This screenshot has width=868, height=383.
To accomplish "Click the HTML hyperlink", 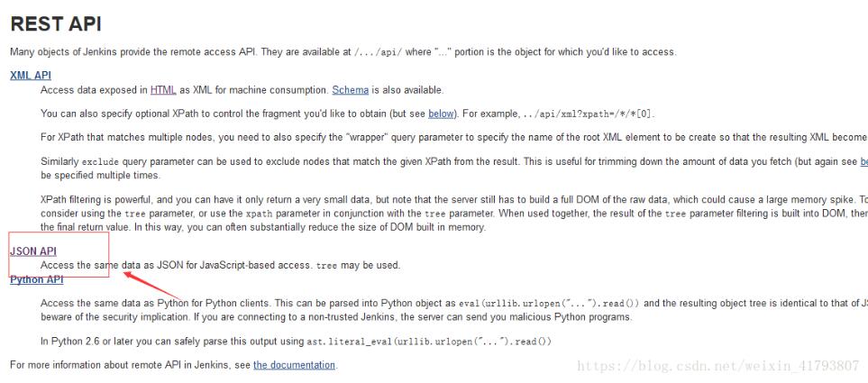I will pos(163,90).
